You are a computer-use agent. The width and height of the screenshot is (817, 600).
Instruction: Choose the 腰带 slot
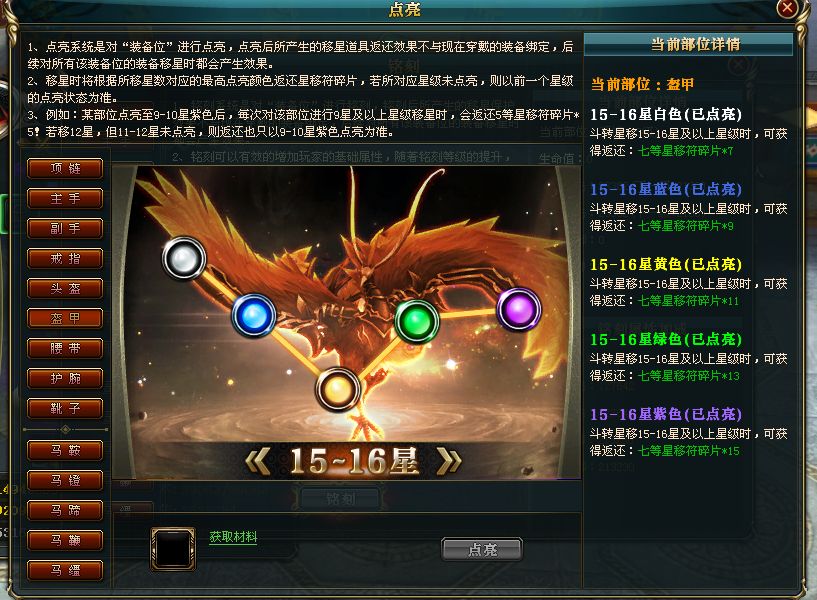65,348
